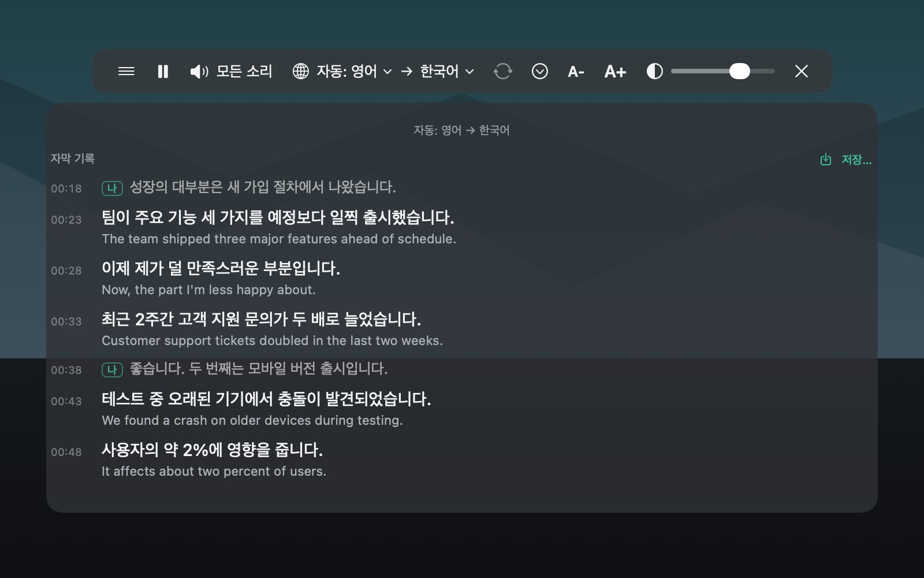This screenshot has width=924, height=578.
Task: Open target language dropdown 한국어
Action: point(447,71)
